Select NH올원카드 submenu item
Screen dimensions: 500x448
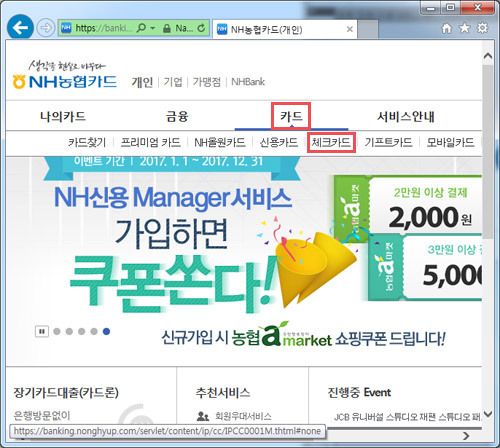pos(220,143)
